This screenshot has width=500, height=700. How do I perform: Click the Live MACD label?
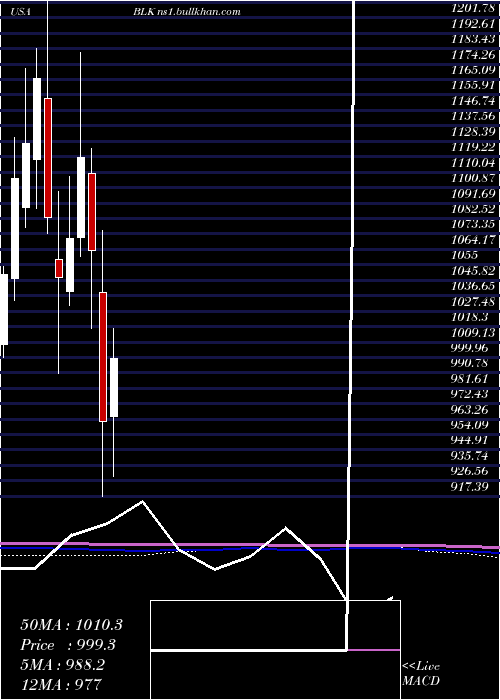[421, 673]
